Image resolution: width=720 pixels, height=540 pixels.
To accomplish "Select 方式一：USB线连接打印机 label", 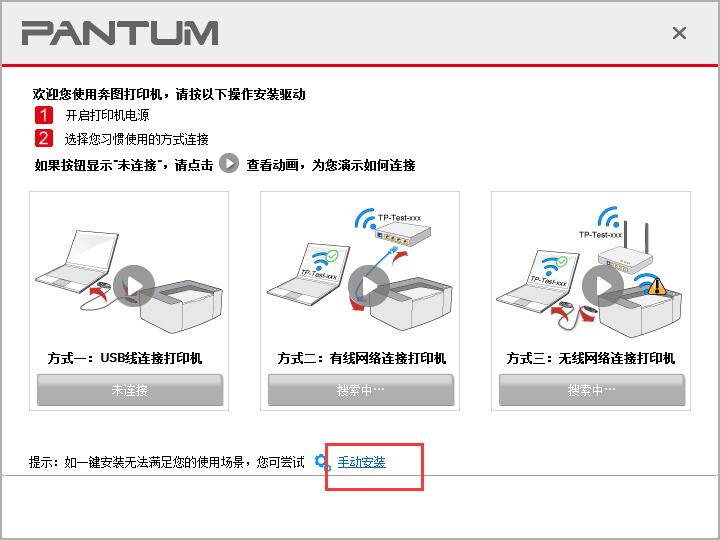I will [x=125, y=358].
